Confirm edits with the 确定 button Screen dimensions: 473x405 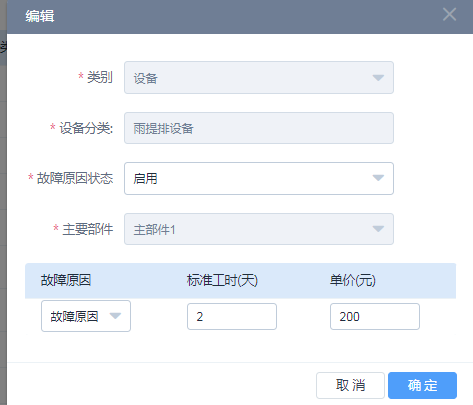click(x=422, y=385)
